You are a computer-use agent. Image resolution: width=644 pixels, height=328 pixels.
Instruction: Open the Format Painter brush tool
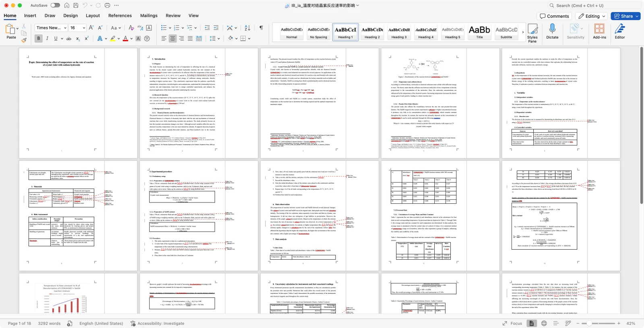coord(24,39)
